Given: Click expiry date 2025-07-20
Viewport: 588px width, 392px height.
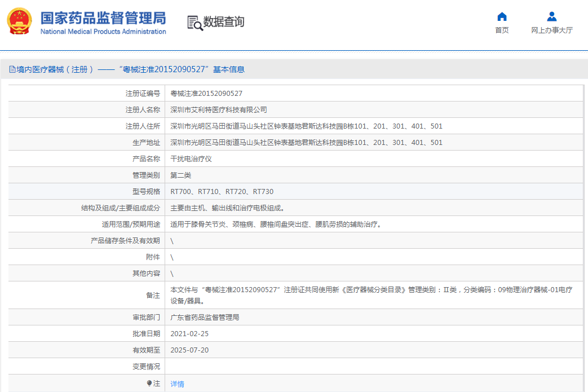Looking at the screenshot, I should [x=189, y=350].
